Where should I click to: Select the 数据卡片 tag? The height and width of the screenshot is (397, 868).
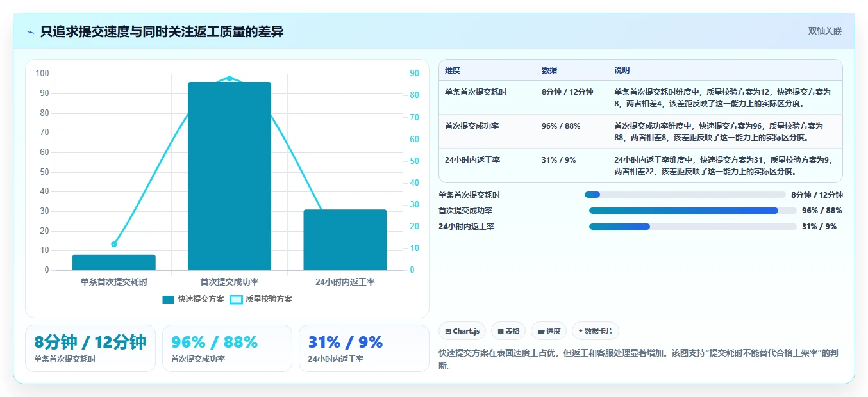[595, 331]
